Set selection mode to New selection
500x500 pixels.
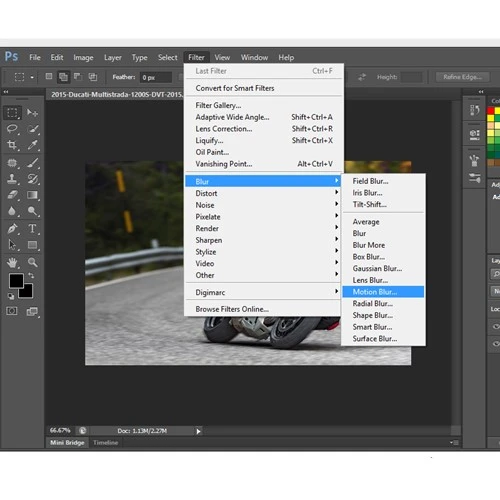[49, 77]
